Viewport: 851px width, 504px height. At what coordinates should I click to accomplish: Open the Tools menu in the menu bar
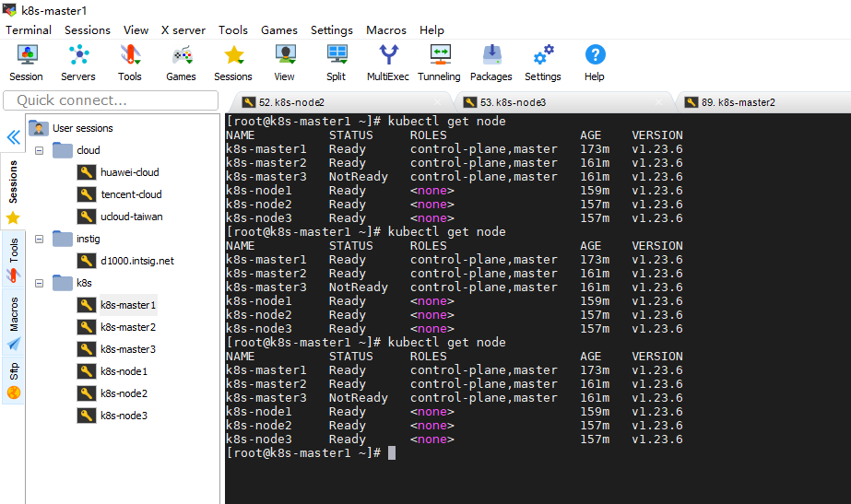click(x=233, y=30)
